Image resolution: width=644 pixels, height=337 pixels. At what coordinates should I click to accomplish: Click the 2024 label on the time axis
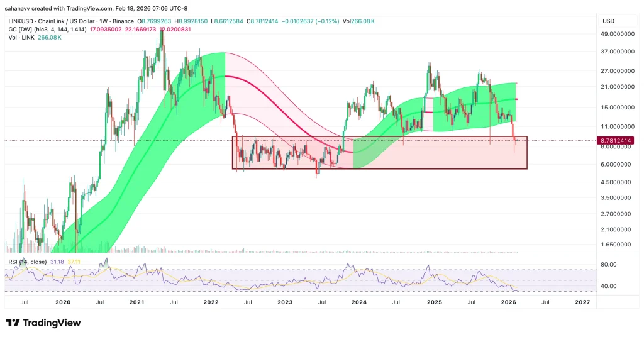(359, 302)
